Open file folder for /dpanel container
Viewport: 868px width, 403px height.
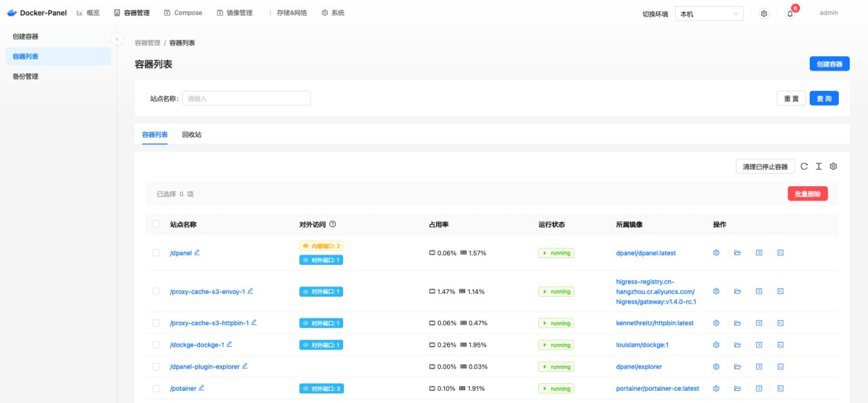(737, 253)
